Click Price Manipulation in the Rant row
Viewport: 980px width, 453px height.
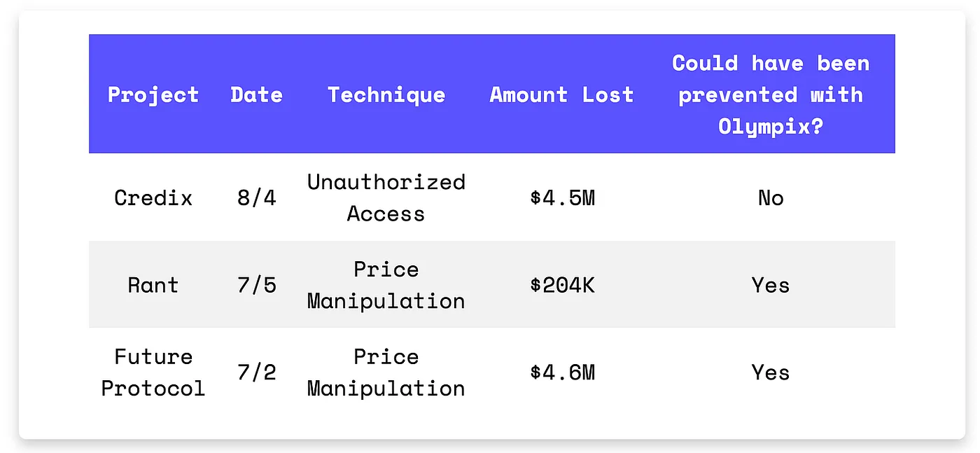coord(386,285)
